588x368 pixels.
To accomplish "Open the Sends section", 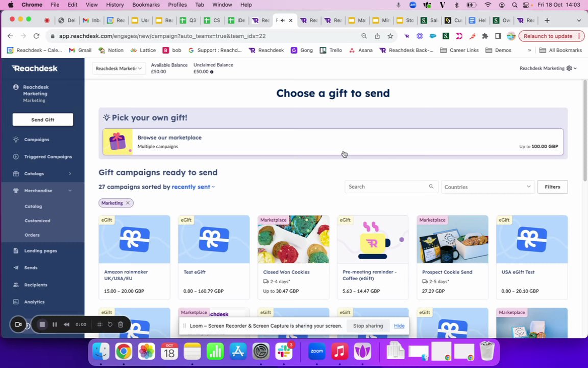I will pos(31,268).
